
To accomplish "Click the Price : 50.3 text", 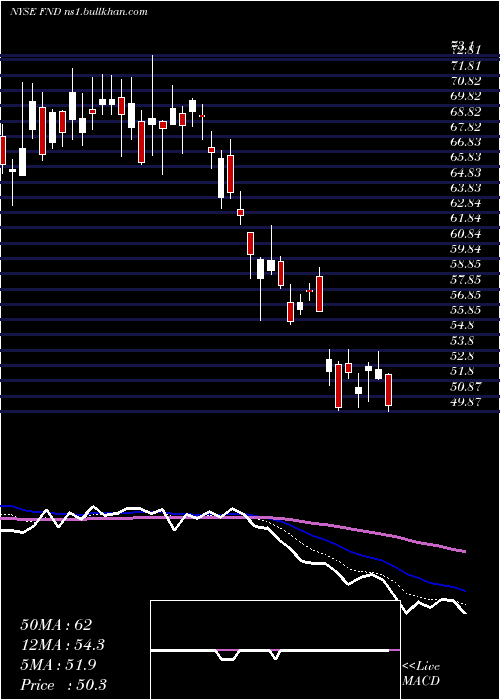I will (x=63, y=685).
